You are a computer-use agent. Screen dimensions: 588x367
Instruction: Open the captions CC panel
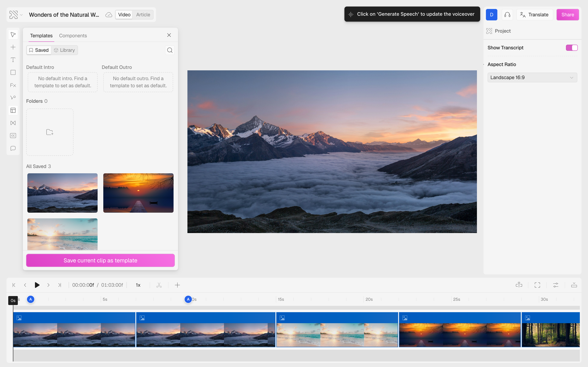[x=13, y=136]
